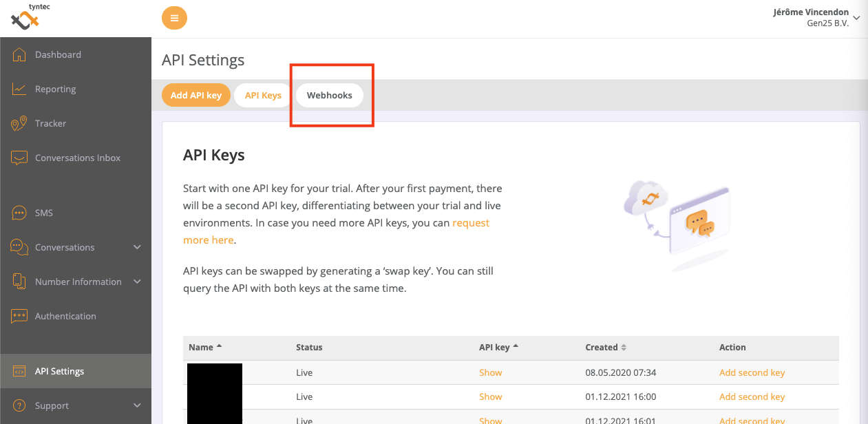
Task: Expand the Number Information submenu chevron
Action: [137, 282]
